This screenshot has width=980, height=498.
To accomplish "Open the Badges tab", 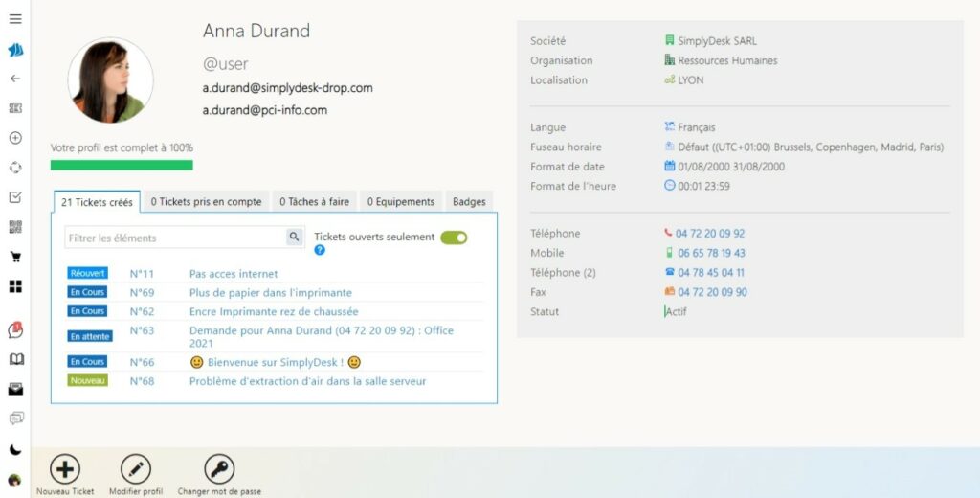I will (469, 202).
